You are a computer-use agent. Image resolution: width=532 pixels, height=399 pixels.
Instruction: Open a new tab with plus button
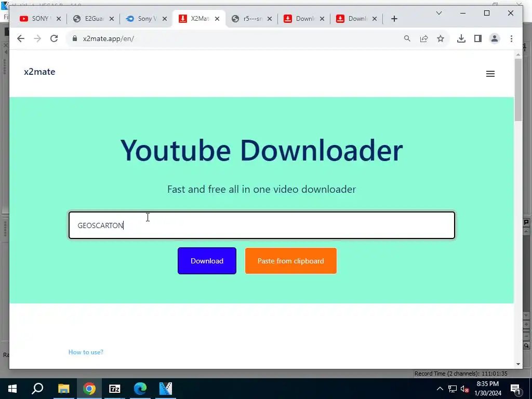coord(394,19)
